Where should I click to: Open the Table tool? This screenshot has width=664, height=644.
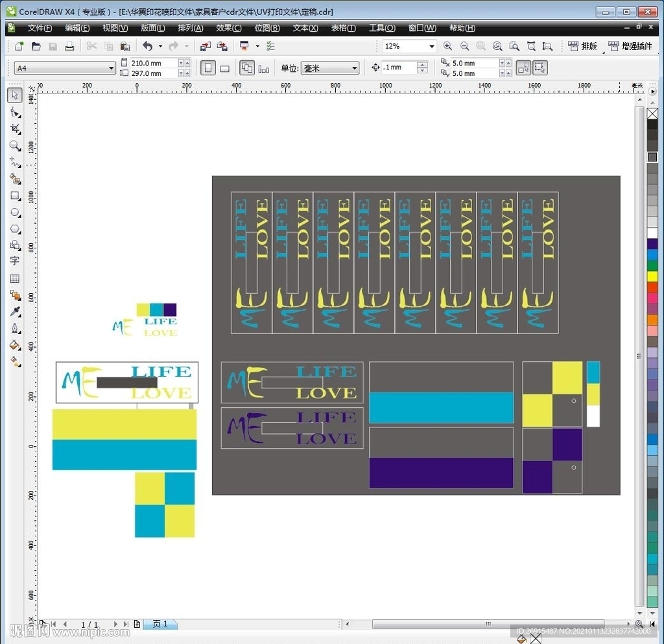15,278
